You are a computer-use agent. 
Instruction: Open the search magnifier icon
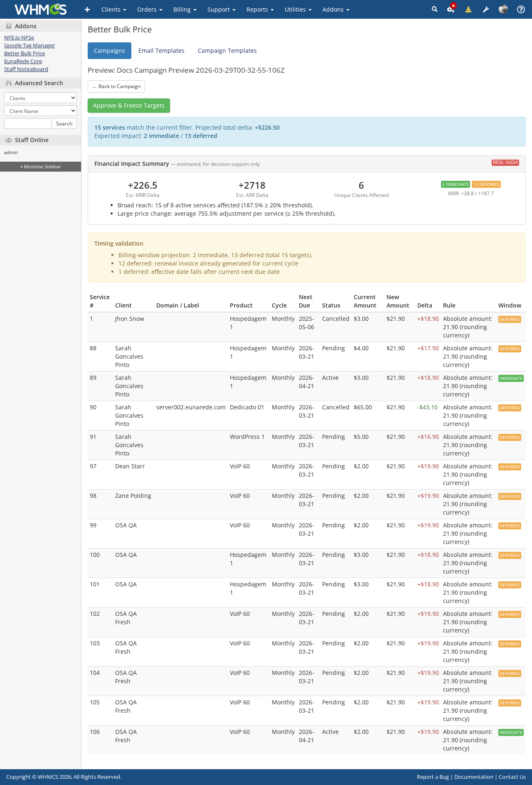pos(435,9)
